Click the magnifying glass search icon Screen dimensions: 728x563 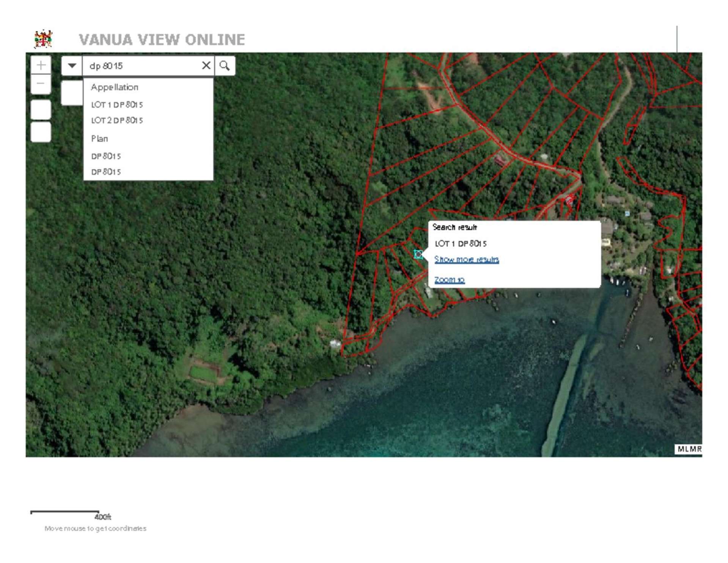[225, 65]
